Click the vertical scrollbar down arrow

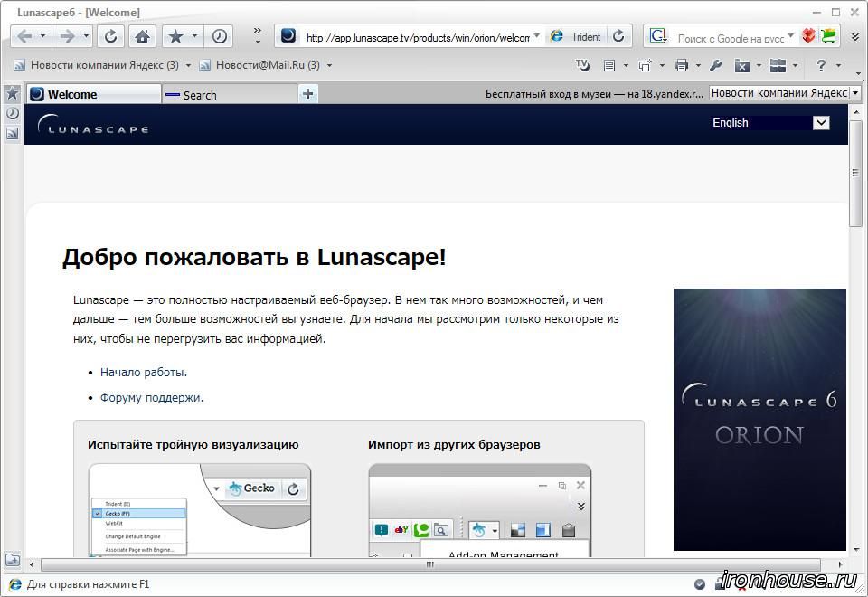(856, 548)
